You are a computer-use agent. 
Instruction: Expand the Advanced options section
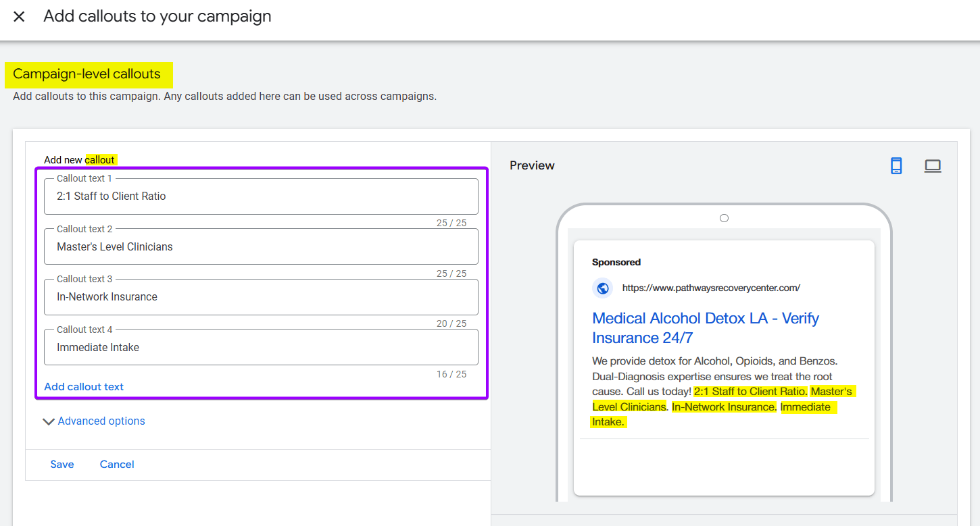101,421
